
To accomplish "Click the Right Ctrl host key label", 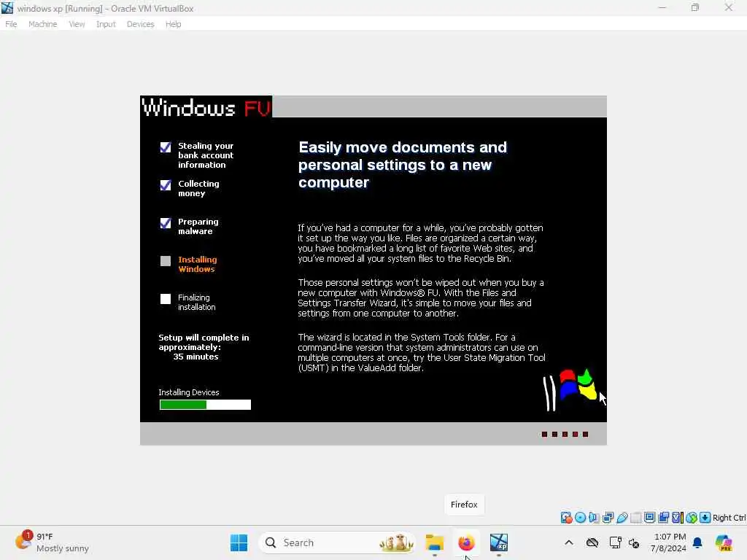I will tap(729, 518).
